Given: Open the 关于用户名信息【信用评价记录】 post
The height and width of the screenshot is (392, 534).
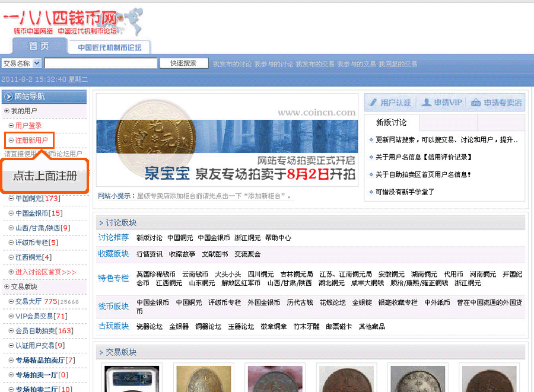Looking at the screenshot, I should [423, 157].
